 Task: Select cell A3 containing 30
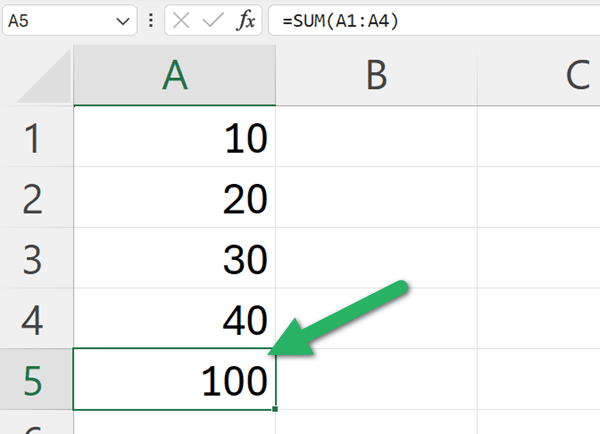pos(175,259)
